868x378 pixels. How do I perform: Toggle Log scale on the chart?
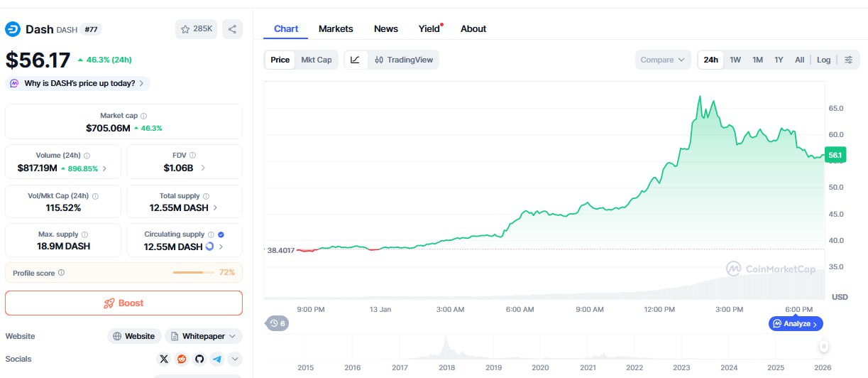(823, 60)
